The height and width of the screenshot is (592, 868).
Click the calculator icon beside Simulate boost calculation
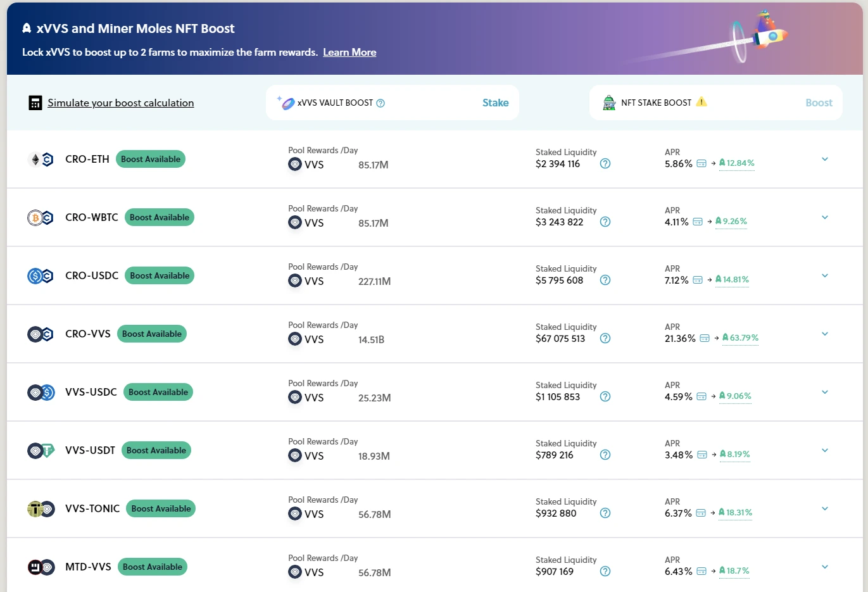point(35,103)
